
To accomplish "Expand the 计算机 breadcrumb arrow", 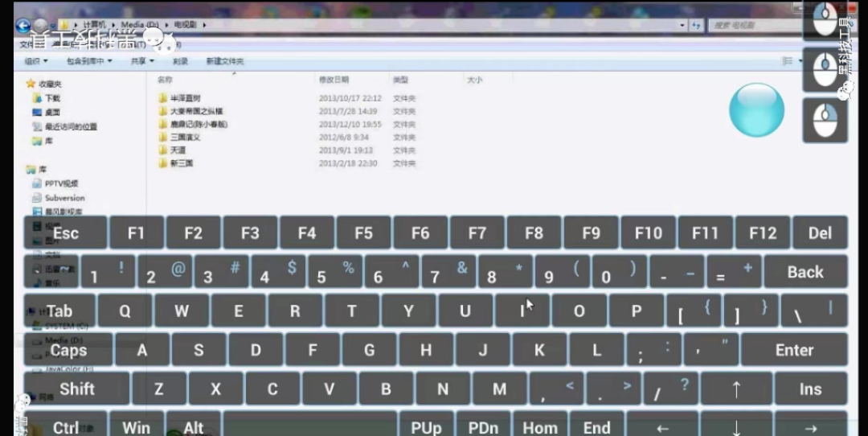I will point(114,25).
